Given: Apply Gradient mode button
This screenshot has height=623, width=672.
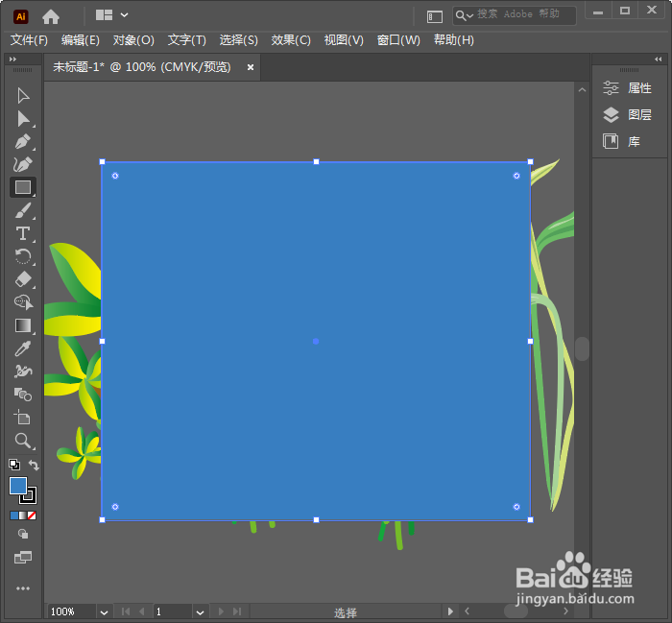Looking at the screenshot, I should pyautogui.click(x=23, y=515).
